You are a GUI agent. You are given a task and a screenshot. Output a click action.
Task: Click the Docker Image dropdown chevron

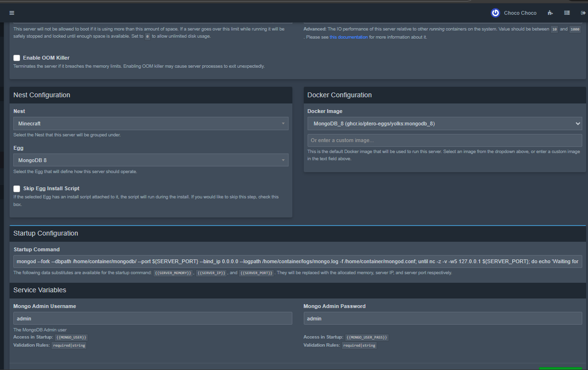(x=578, y=123)
